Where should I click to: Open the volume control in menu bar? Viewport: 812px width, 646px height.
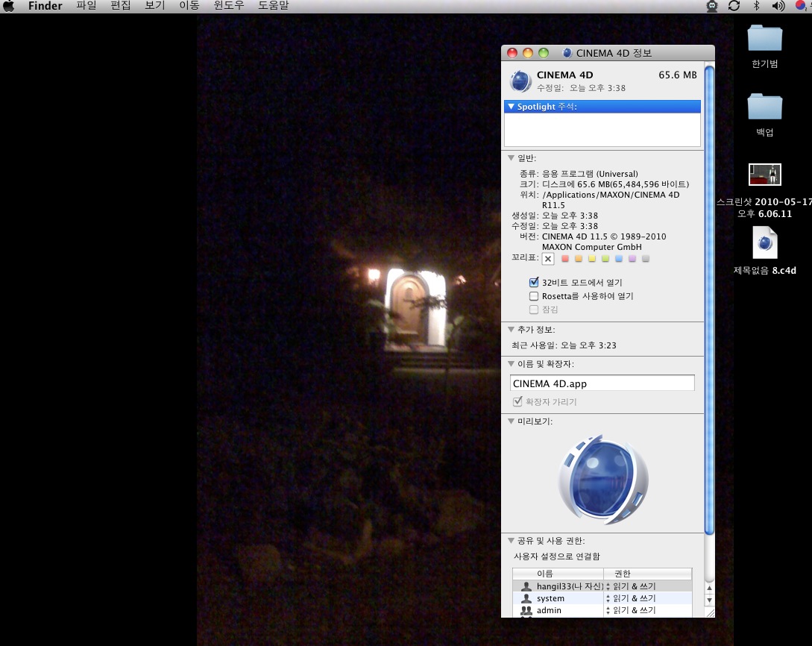[778, 6]
